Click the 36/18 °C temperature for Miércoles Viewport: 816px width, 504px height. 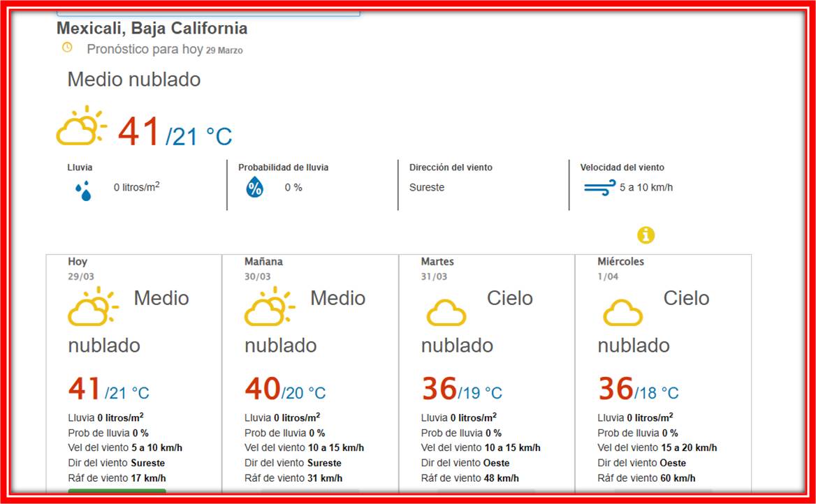coord(638,390)
